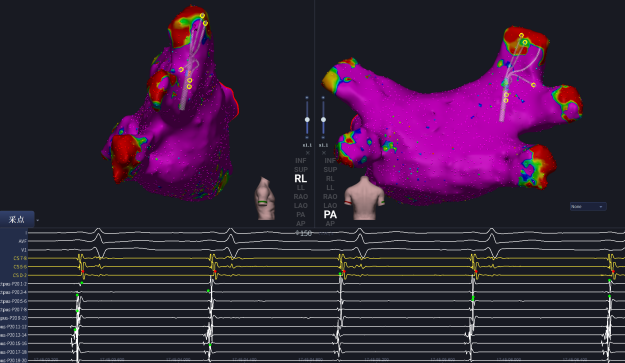Set right map to AP view

[x=330, y=224]
